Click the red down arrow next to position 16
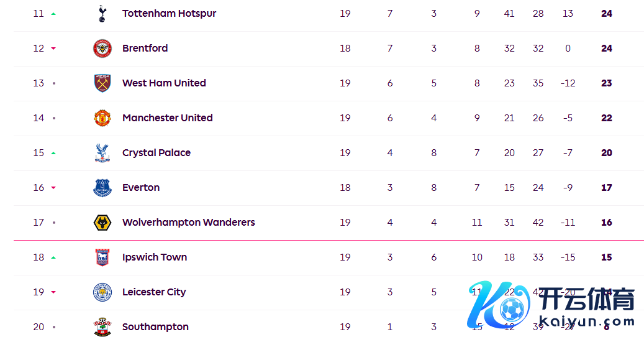The image size is (644, 342). 53,188
